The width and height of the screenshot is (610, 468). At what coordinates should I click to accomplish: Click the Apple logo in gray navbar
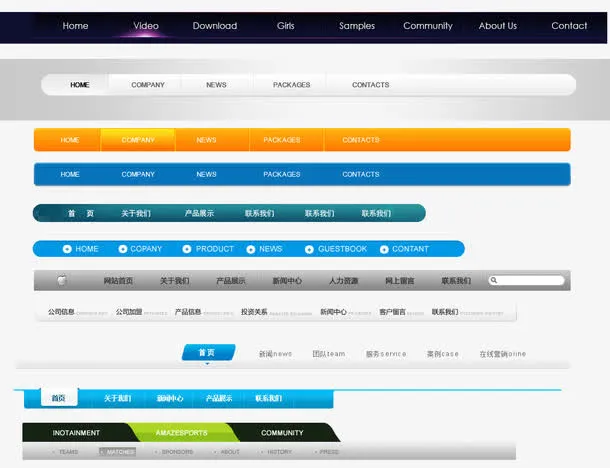pos(62,281)
